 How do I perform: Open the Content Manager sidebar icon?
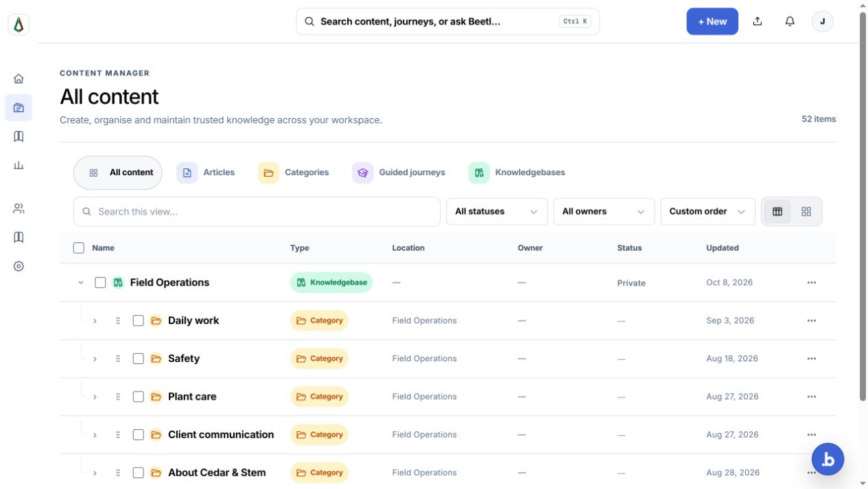coord(19,108)
